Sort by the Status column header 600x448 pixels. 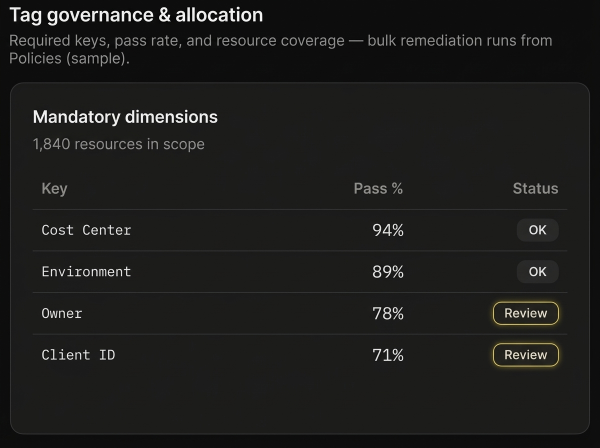coord(535,188)
